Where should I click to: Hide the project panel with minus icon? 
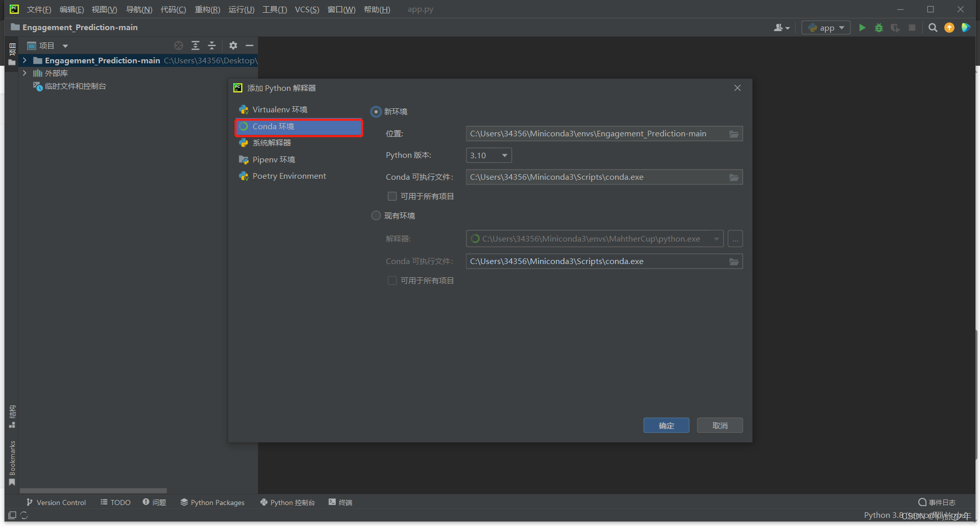pyautogui.click(x=250, y=45)
